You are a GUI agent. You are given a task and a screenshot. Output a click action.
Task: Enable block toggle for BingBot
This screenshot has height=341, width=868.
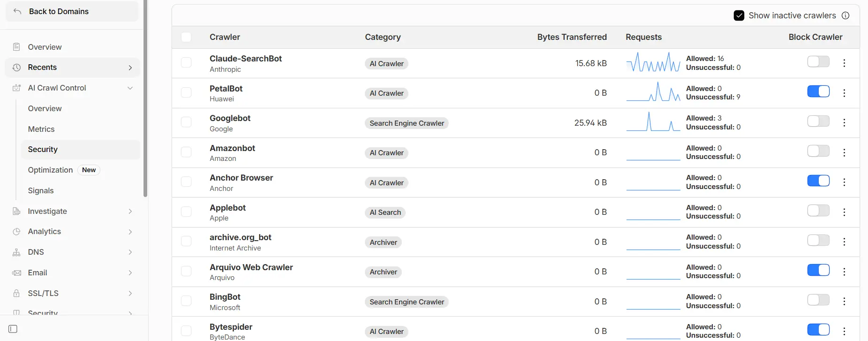pos(818,300)
